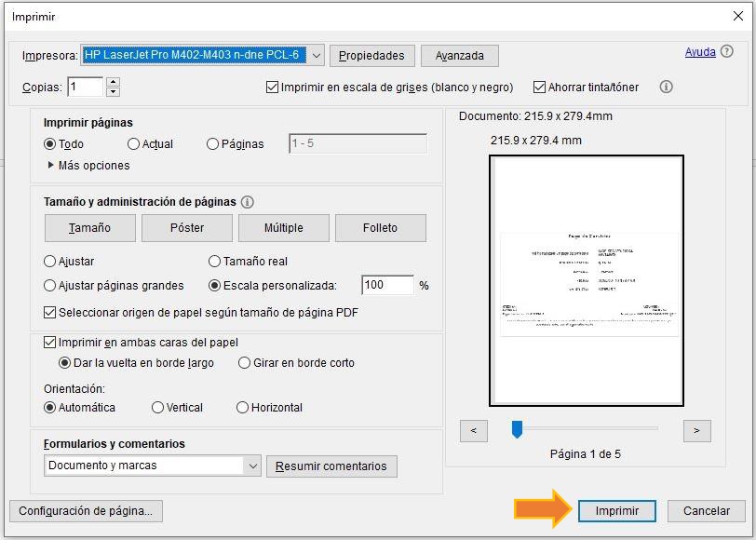Open the Ayuda help link

tap(700, 52)
